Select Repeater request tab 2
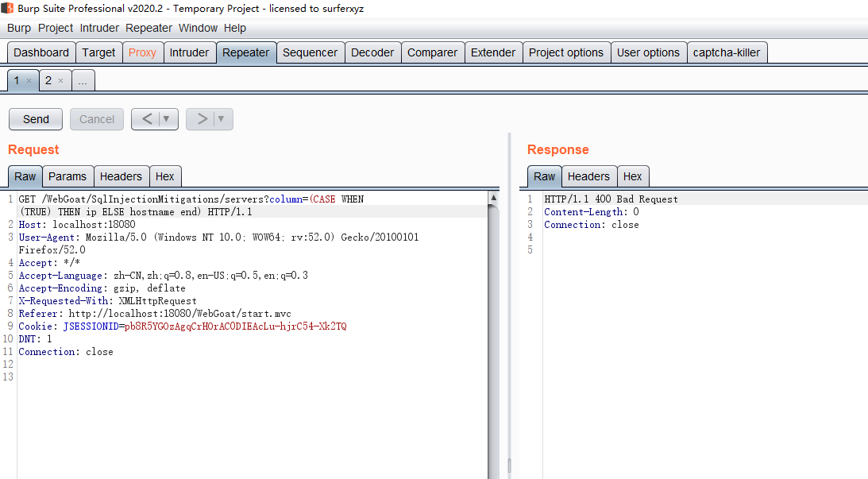The height and width of the screenshot is (479, 868). tap(48, 81)
